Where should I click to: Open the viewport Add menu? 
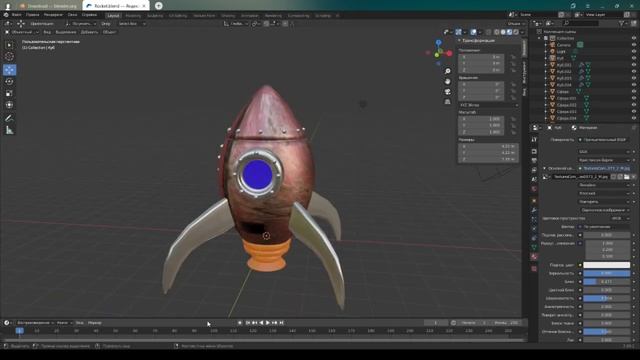coord(89,32)
